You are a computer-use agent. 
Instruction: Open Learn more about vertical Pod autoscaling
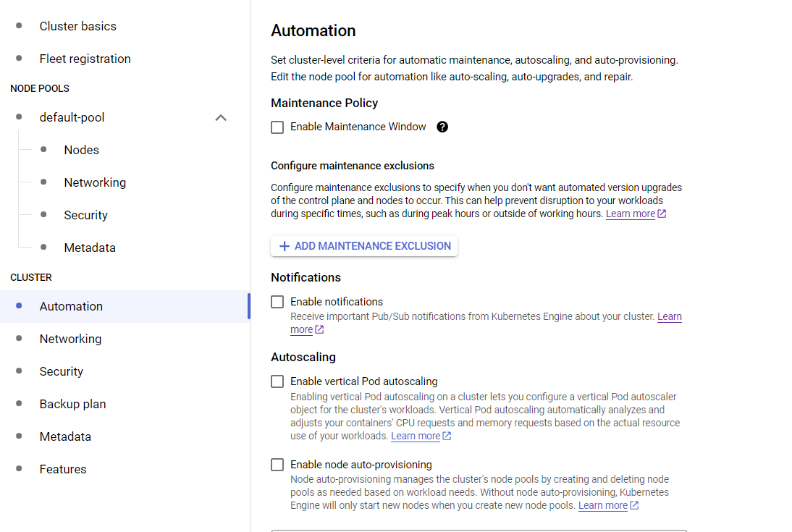[416, 436]
